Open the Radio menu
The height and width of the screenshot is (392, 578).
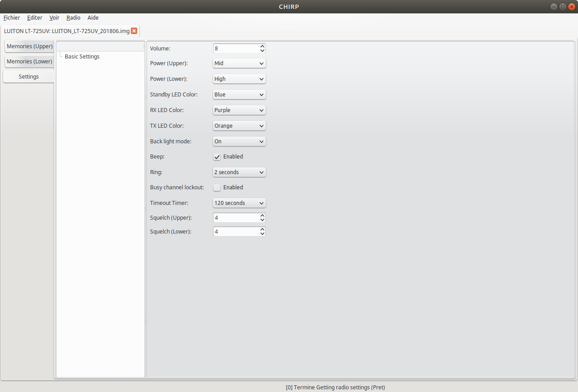[x=73, y=18]
